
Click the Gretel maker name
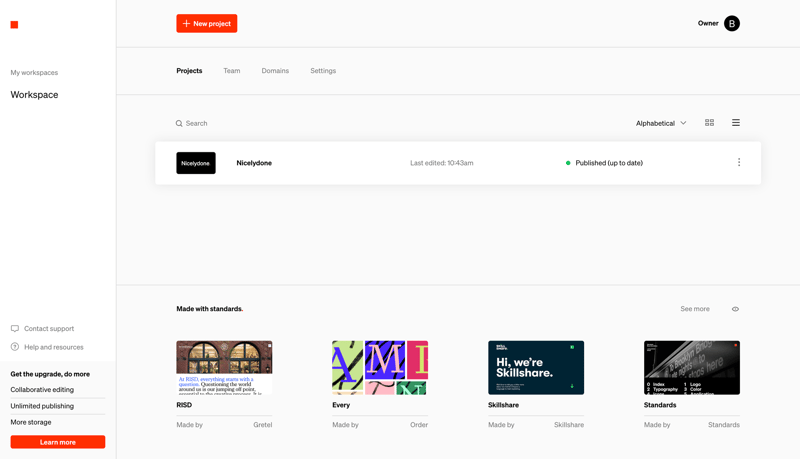pyautogui.click(x=263, y=425)
